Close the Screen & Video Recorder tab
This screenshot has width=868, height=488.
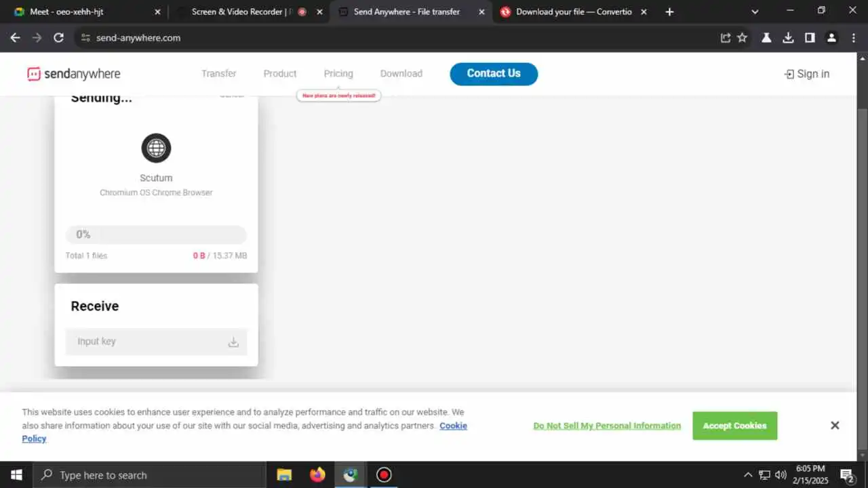point(320,12)
